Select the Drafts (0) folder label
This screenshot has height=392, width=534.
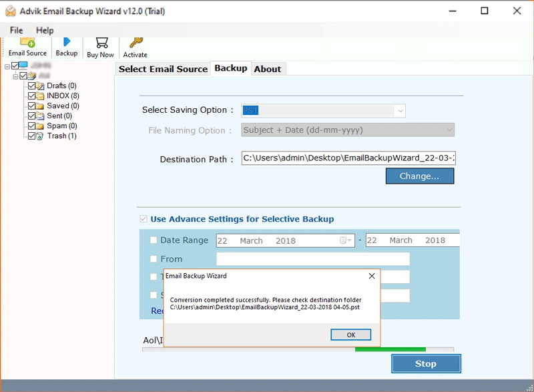click(61, 86)
